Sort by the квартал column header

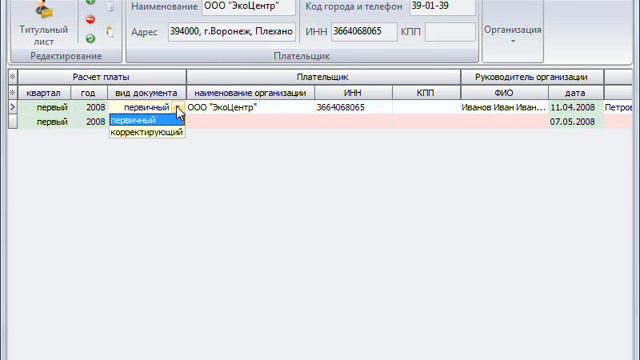44,93
